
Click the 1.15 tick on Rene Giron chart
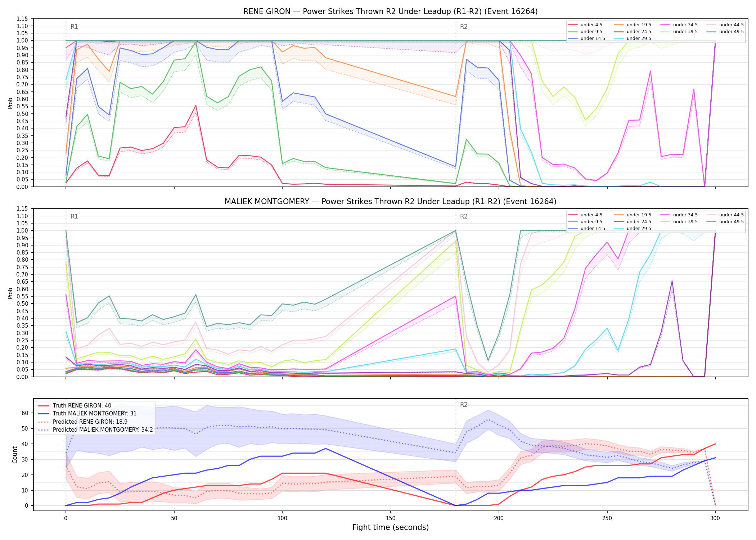(x=22, y=19)
